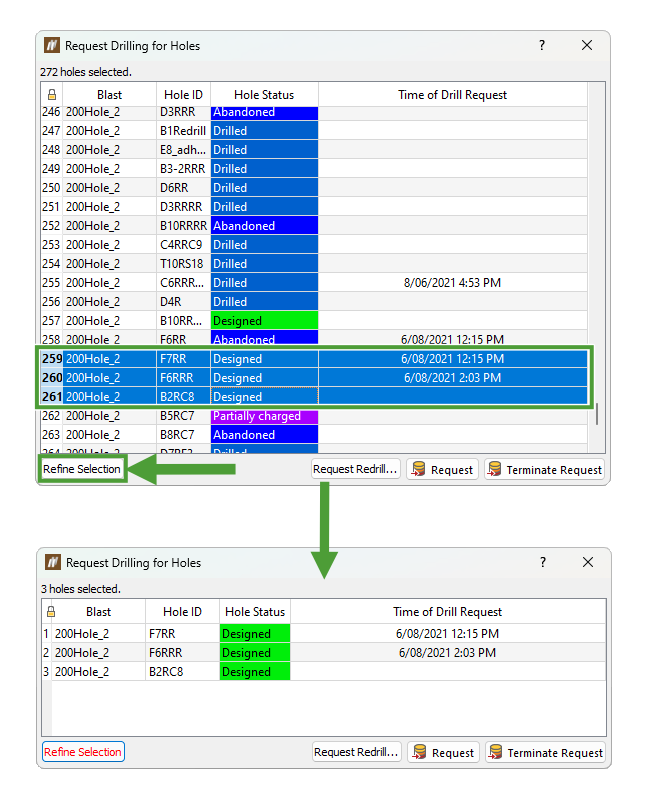This screenshot has height=788, width=649.
Task: Select lower table row 3 Hole ID B2RC8
Action: [324, 672]
